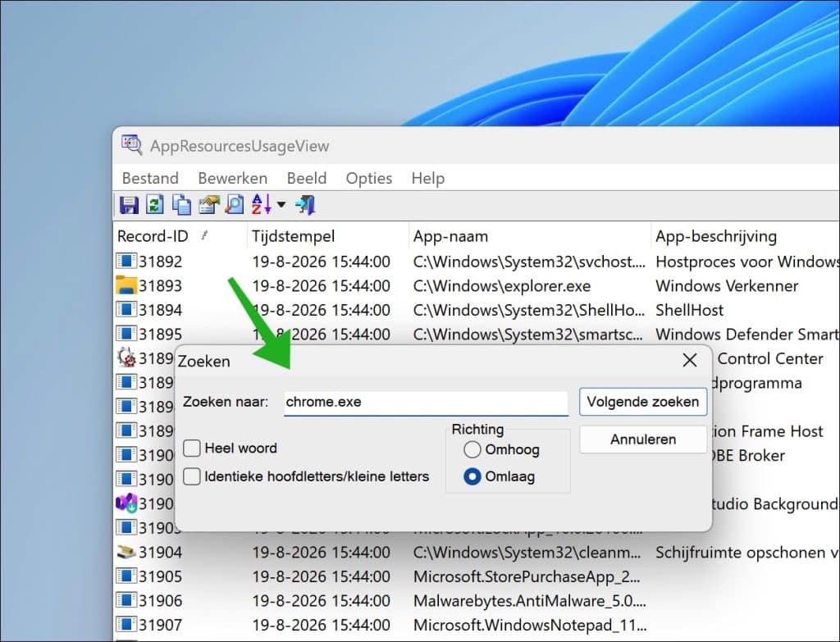Focus the Zoeken naar text field
This screenshot has width=840, height=642.
pyautogui.click(x=426, y=402)
